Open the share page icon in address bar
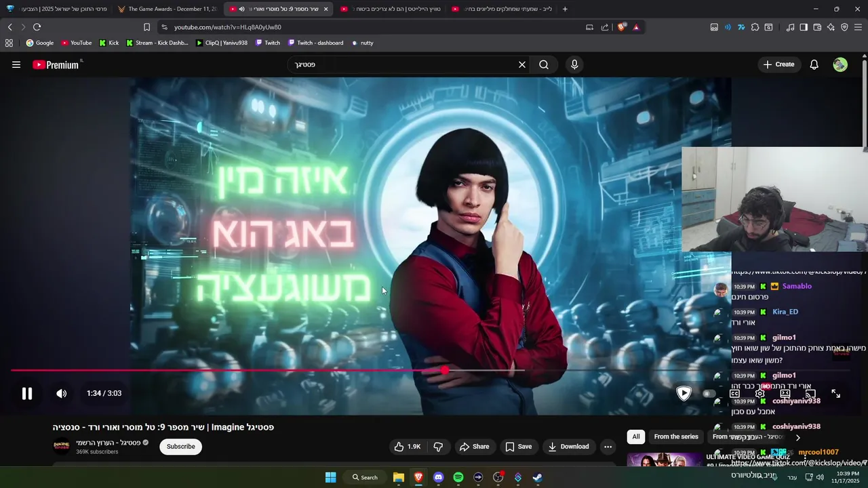The image size is (868, 488). click(x=605, y=27)
